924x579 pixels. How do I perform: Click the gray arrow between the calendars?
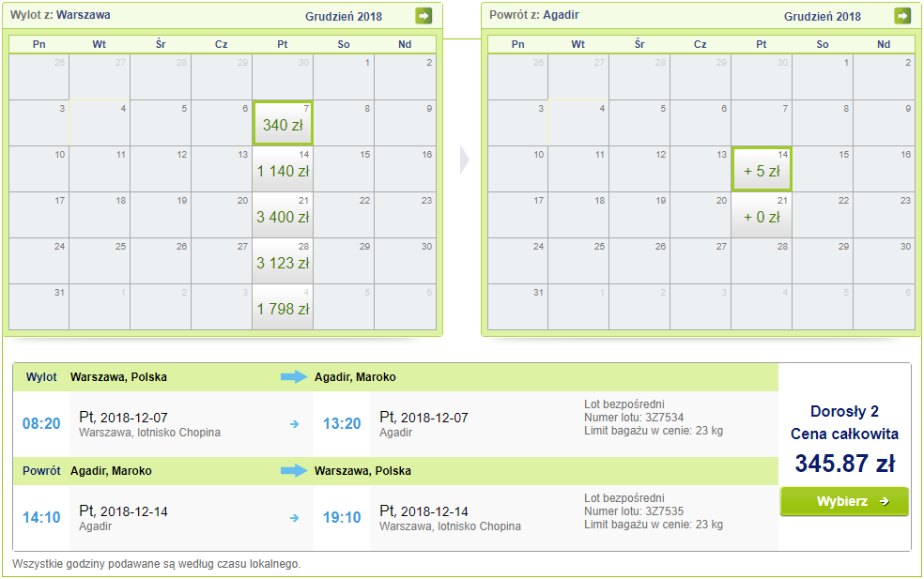(464, 160)
